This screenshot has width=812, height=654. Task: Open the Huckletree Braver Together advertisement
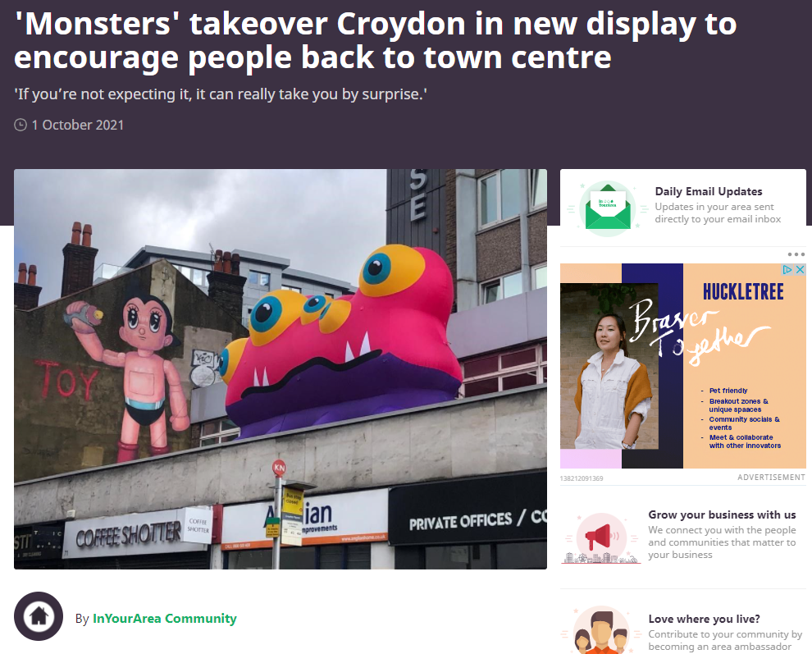[x=682, y=366]
